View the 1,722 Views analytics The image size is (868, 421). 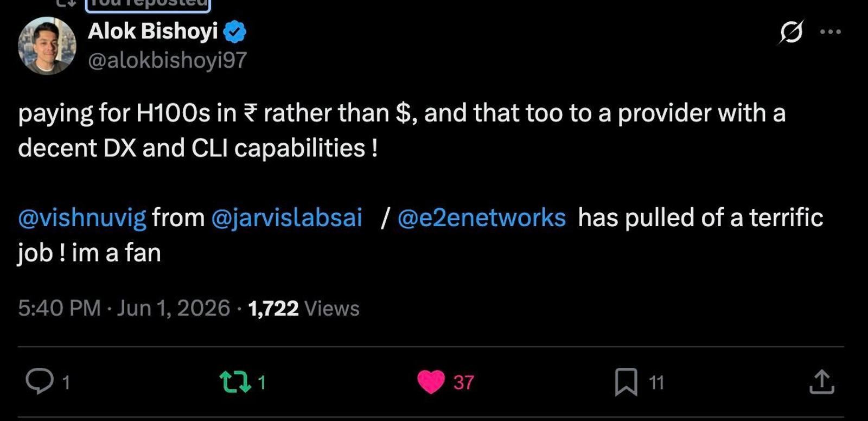304,308
